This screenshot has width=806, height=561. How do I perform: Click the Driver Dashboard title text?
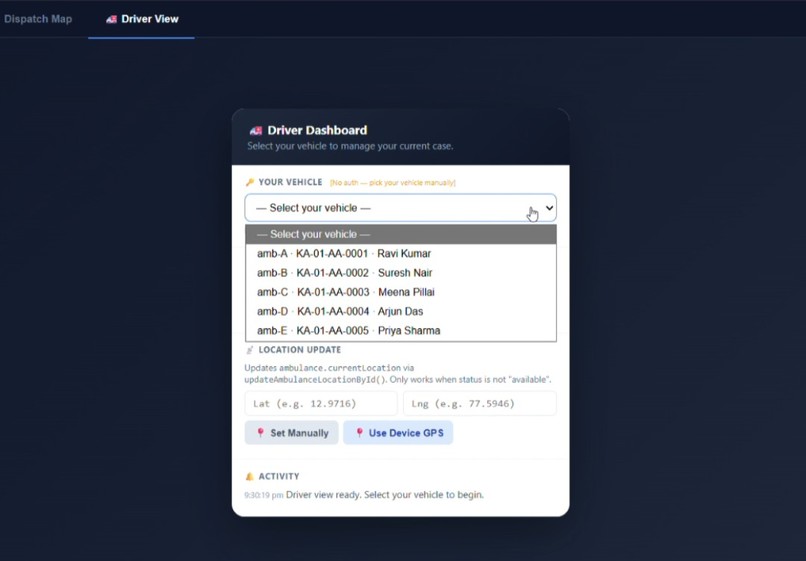(x=317, y=130)
